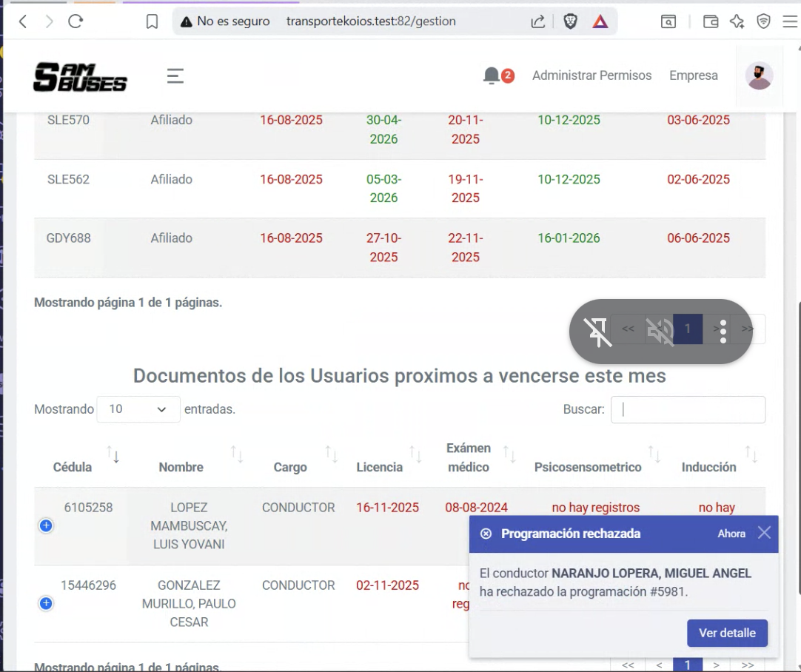Screen dimensions: 801x672
Task: Click the Buscar search input field
Action: click(x=687, y=409)
